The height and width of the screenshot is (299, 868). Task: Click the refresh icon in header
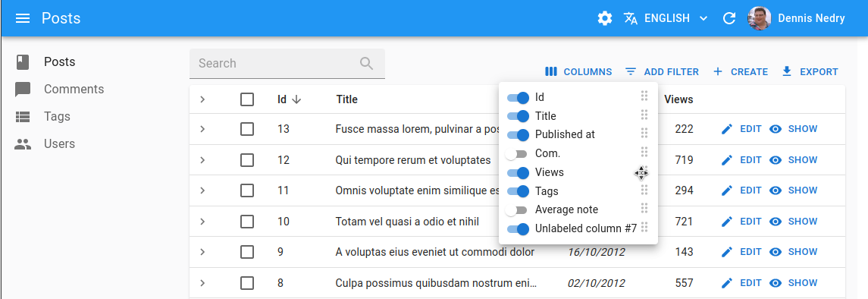[729, 18]
